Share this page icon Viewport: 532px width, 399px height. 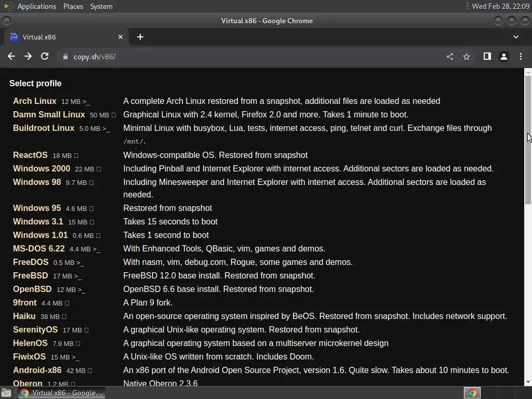tap(450, 57)
